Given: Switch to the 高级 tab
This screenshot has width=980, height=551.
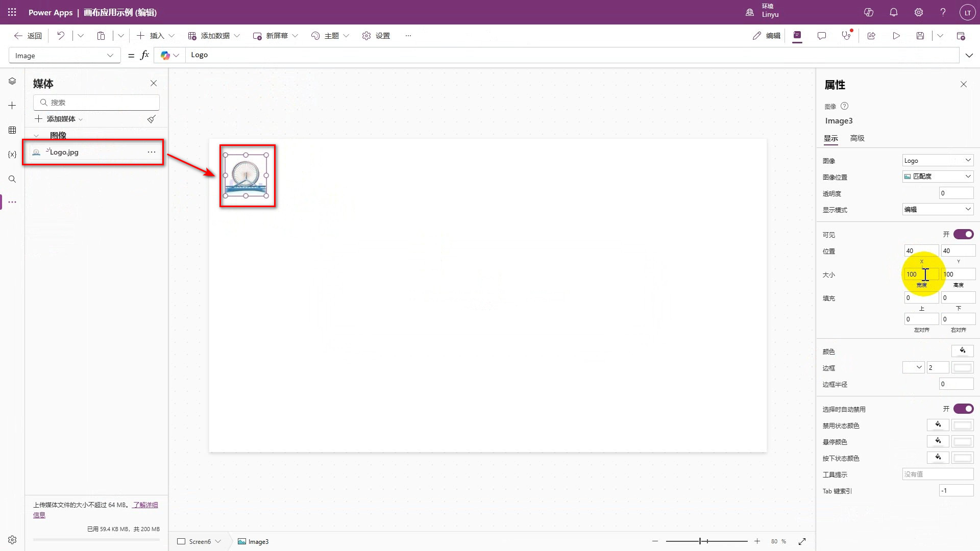Looking at the screenshot, I should point(857,138).
